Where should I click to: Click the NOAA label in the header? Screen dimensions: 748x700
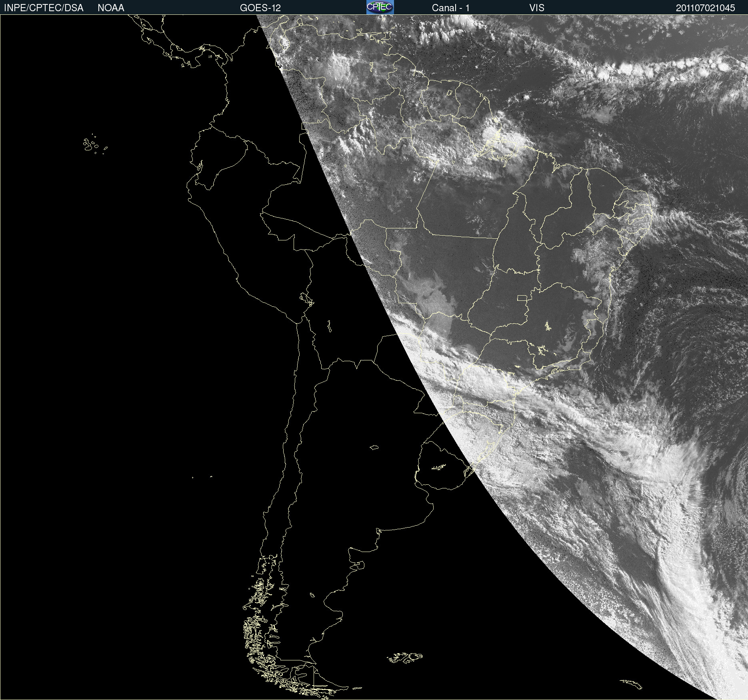tap(111, 8)
